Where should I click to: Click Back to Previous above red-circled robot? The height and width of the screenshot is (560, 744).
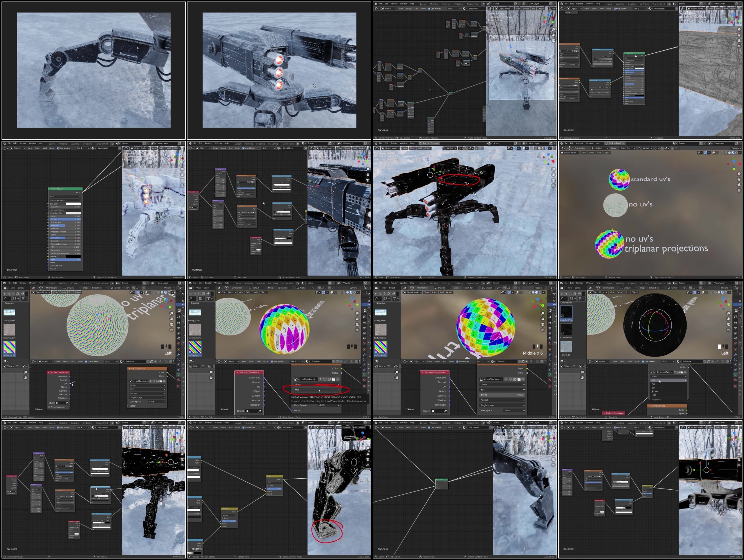pyautogui.click(x=430, y=143)
